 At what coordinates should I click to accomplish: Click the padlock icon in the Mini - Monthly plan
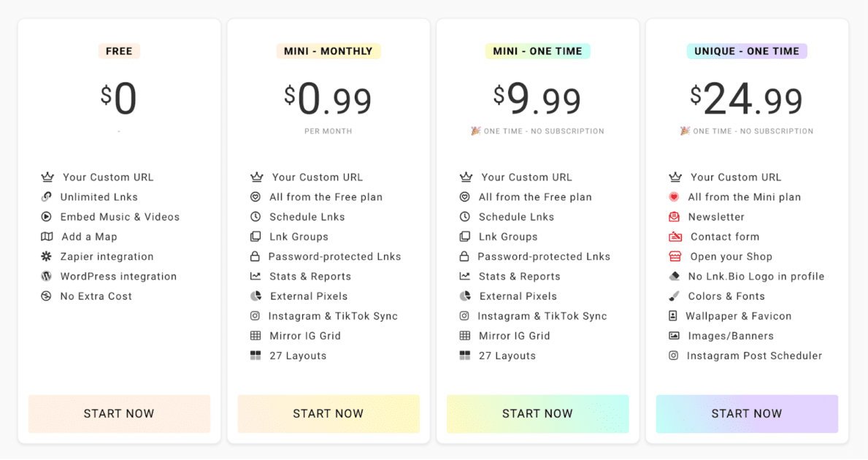click(x=255, y=256)
